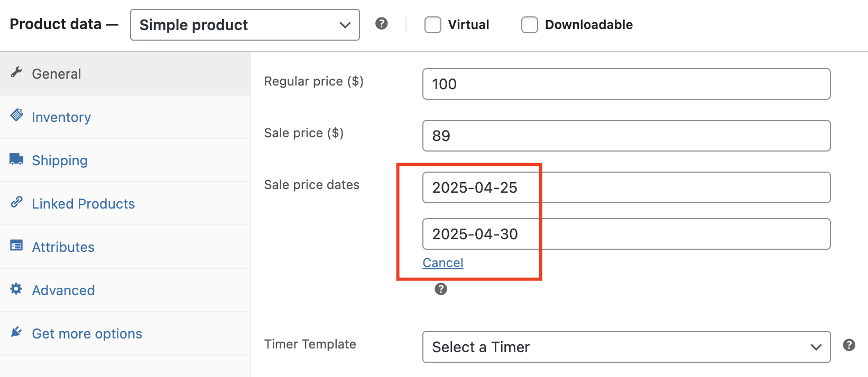Click the sale end date 2025-04-30 field

(x=626, y=234)
